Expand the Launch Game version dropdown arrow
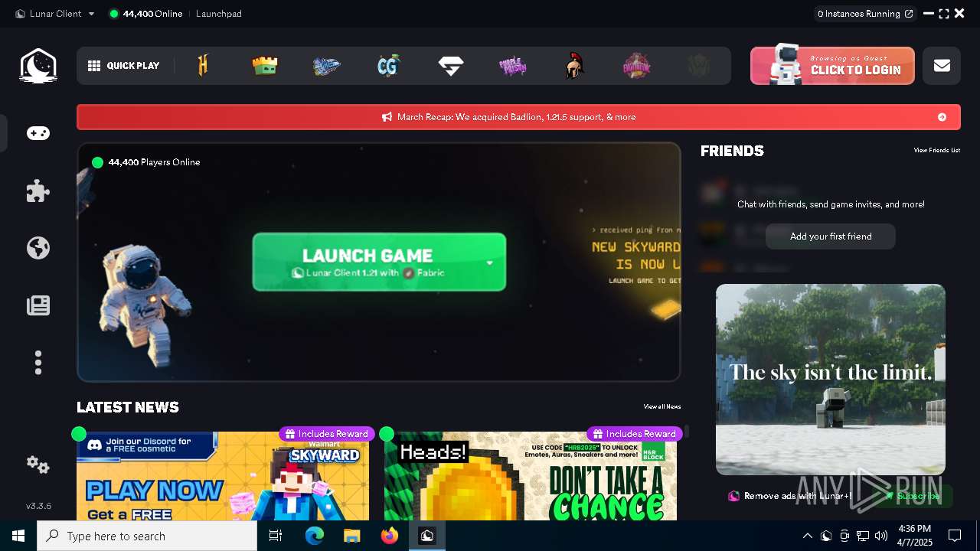 (490, 262)
